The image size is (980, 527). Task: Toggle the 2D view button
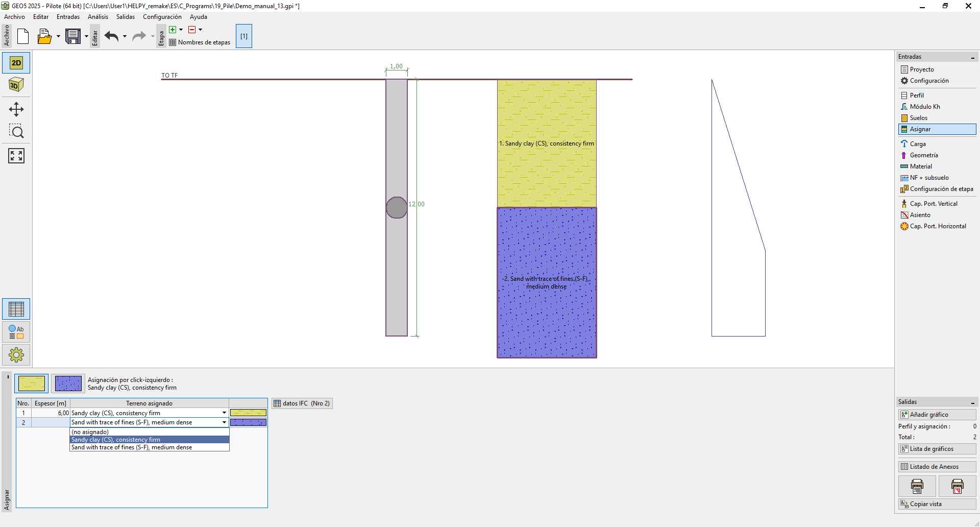tap(16, 63)
